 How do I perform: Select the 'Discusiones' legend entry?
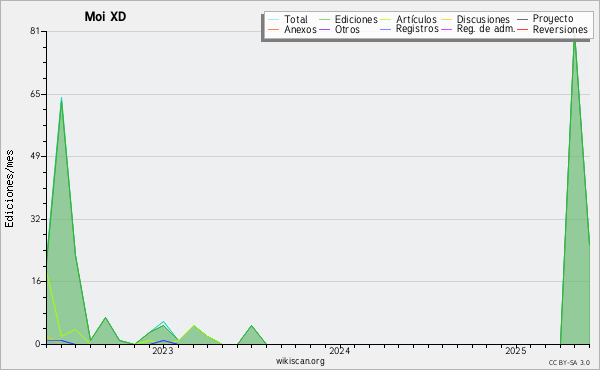pos(483,19)
